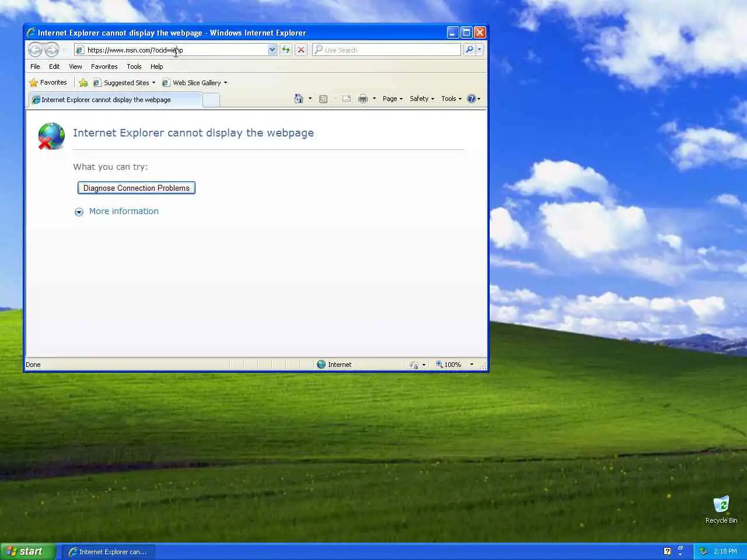Minimize the Internet Explorer window

[453, 33]
